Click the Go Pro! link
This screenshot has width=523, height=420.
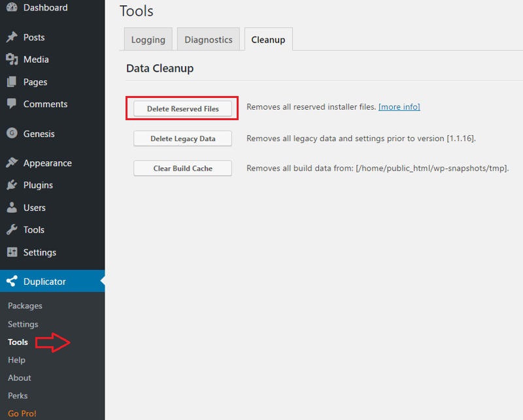point(22,413)
